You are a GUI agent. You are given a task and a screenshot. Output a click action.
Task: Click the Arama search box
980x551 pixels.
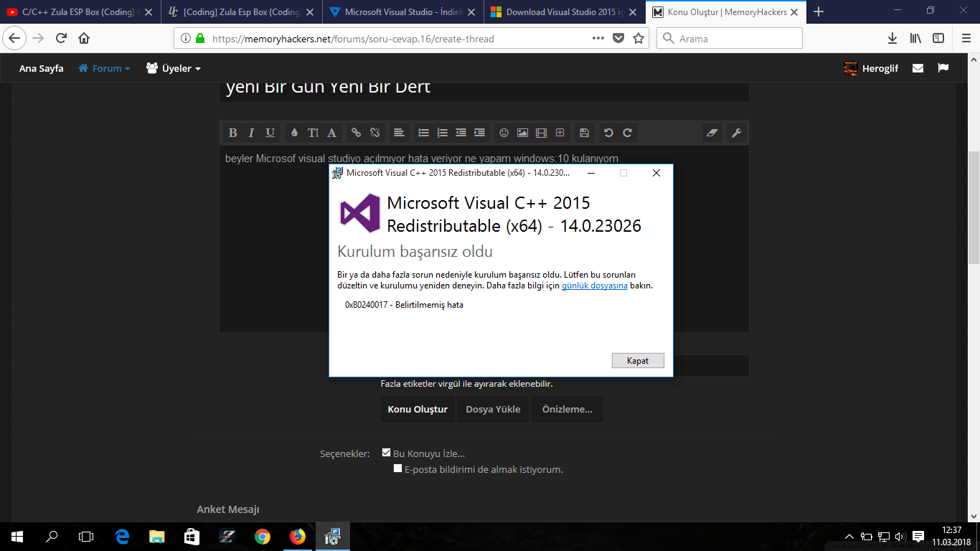730,39
